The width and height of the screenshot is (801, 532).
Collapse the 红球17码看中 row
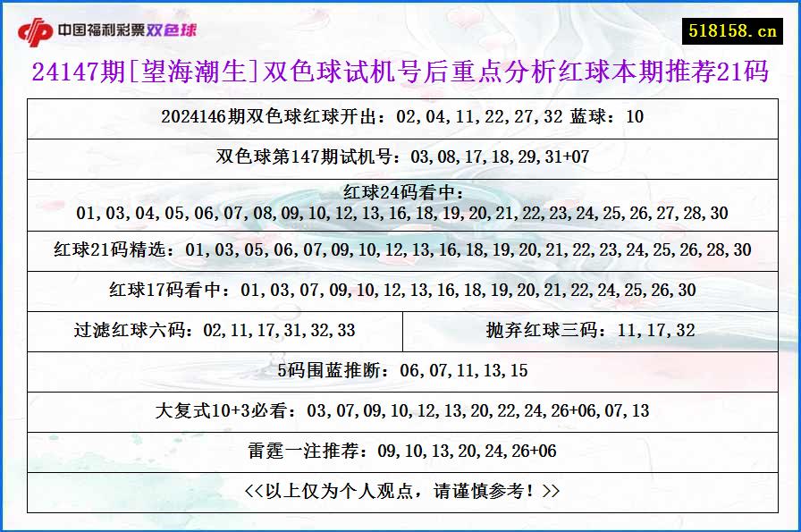(400, 290)
